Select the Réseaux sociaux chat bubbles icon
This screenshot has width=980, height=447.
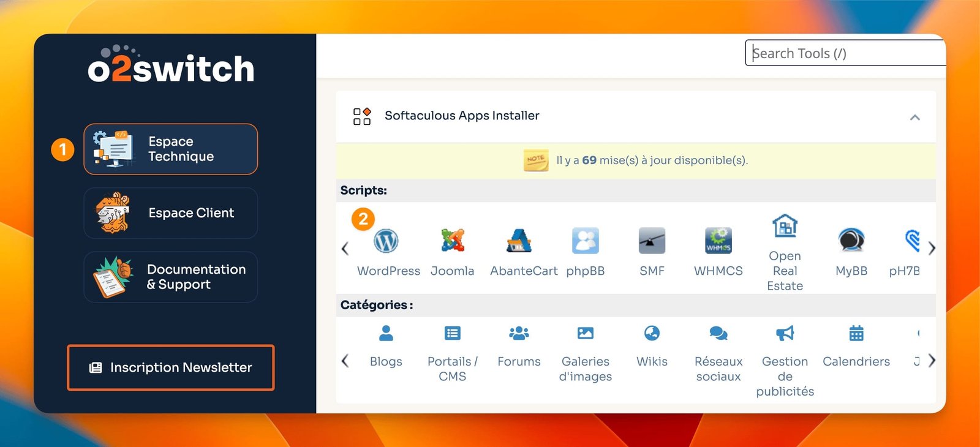[718, 333]
